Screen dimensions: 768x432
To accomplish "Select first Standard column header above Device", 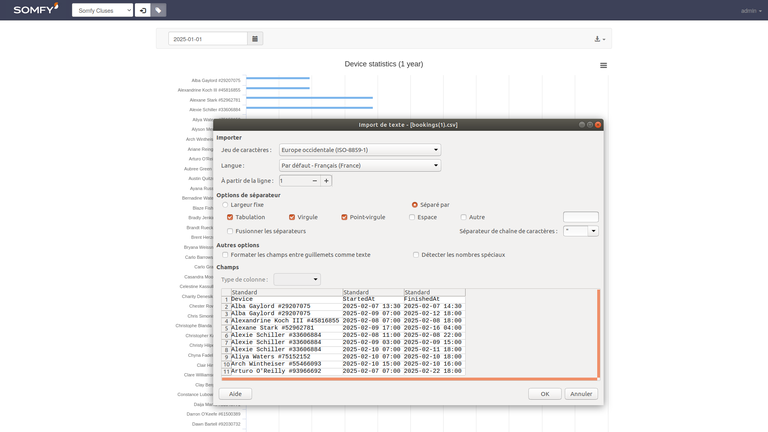I will 287,292.
